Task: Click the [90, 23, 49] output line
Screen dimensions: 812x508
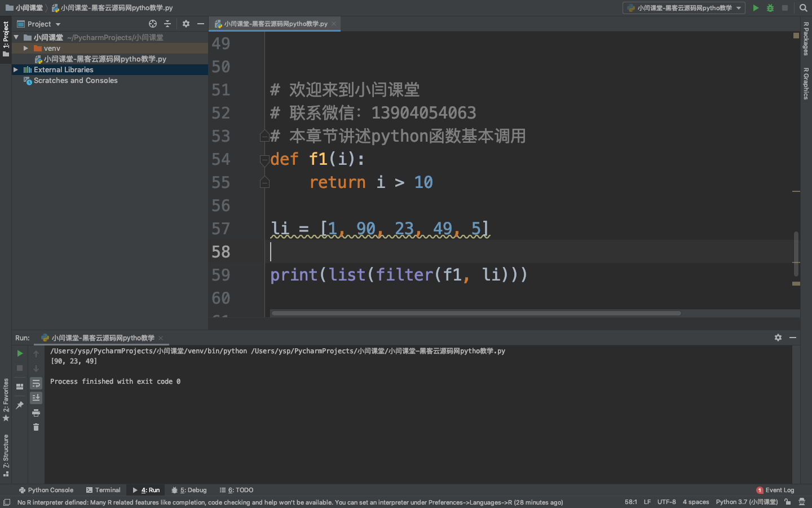Action: click(x=74, y=361)
